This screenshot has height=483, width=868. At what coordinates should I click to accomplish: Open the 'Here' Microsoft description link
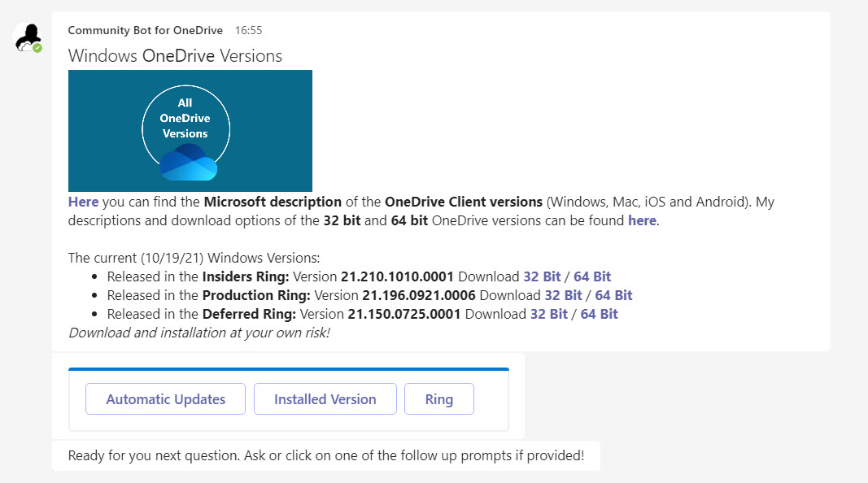coord(83,202)
